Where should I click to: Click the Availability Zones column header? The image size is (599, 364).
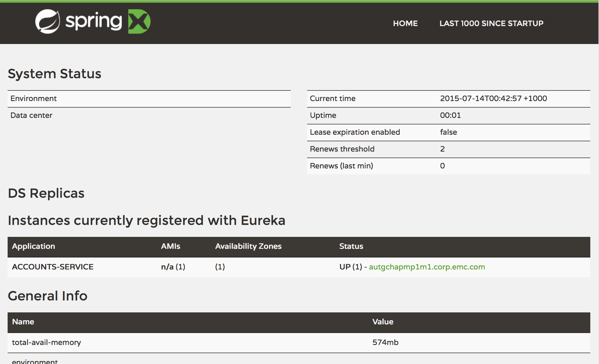coord(248,246)
